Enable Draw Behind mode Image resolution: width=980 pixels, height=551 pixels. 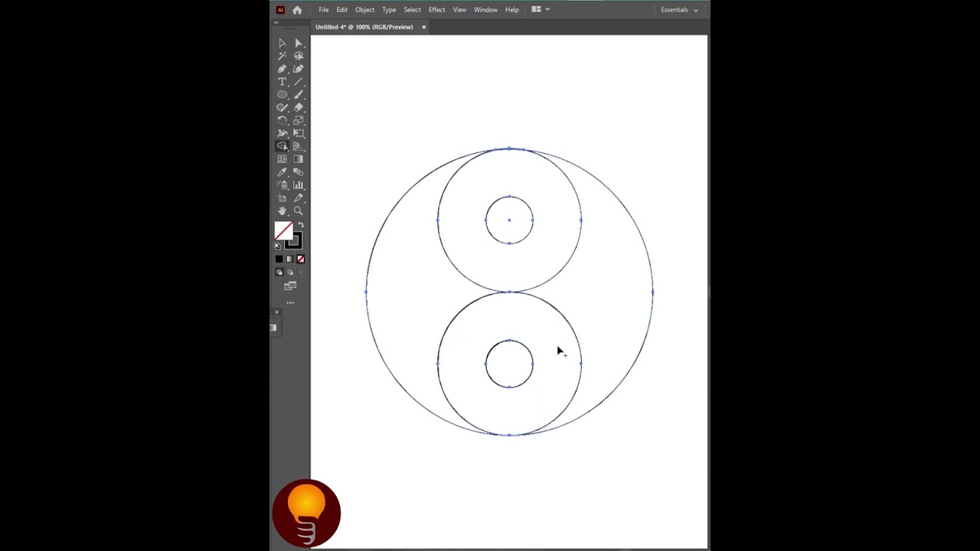(289, 272)
